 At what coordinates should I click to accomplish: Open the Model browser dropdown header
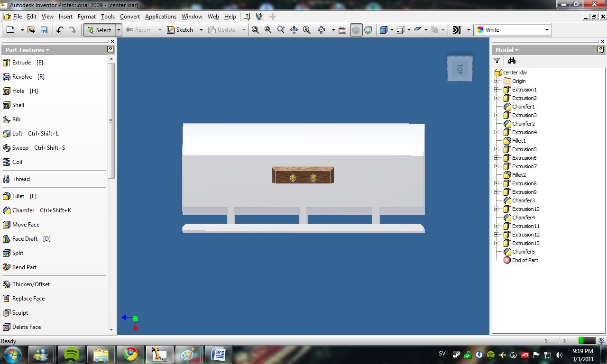507,50
